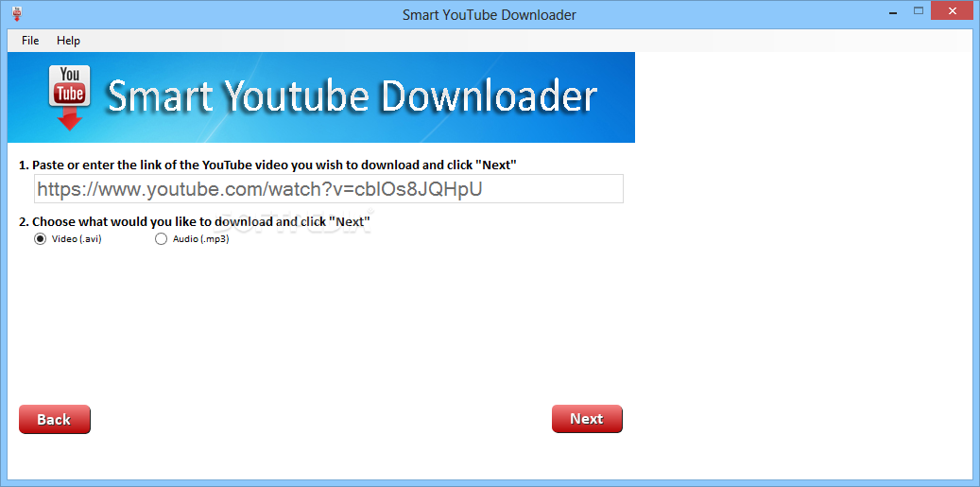
Task: Click the app icon in title bar
Action: pos(17,13)
